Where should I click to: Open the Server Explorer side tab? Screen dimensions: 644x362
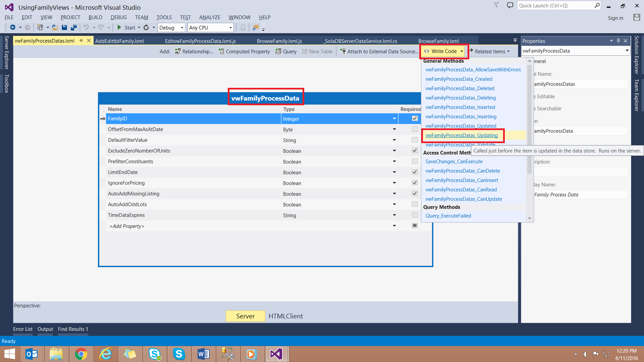[x=6, y=52]
